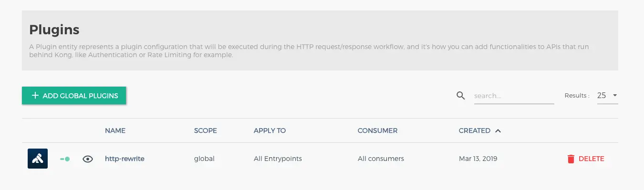Viewport: 644px width, 190px height.
Task: Click the Consumer column header
Action: coord(377,130)
